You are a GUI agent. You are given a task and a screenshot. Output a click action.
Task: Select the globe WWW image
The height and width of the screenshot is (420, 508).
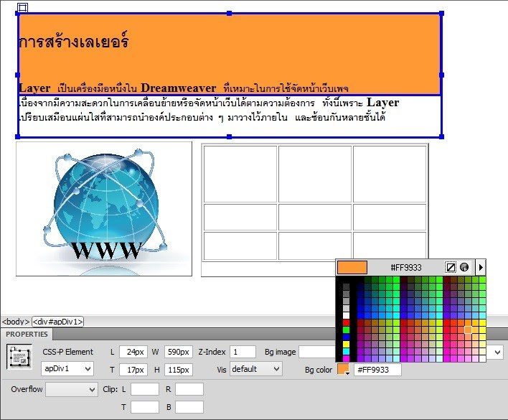(x=104, y=209)
